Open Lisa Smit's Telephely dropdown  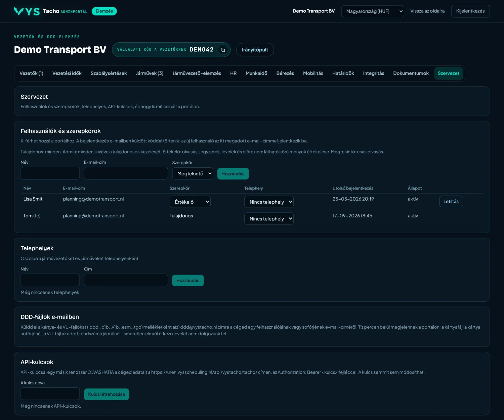tap(269, 202)
